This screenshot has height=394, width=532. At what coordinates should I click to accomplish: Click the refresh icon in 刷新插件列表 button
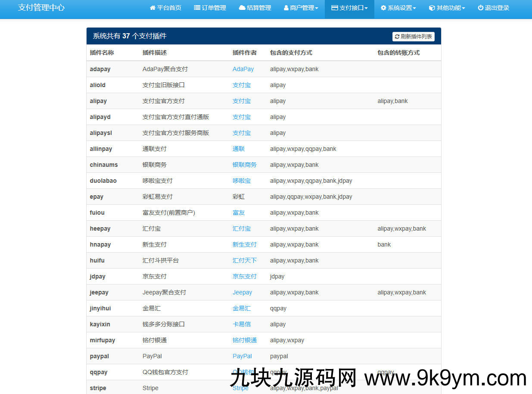[397, 37]
